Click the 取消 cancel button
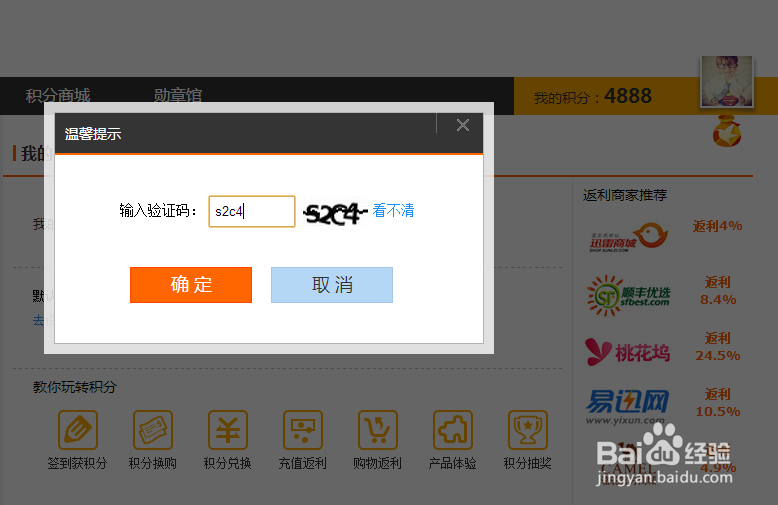Viewport: 778px width, 505px height. [332, 285]
